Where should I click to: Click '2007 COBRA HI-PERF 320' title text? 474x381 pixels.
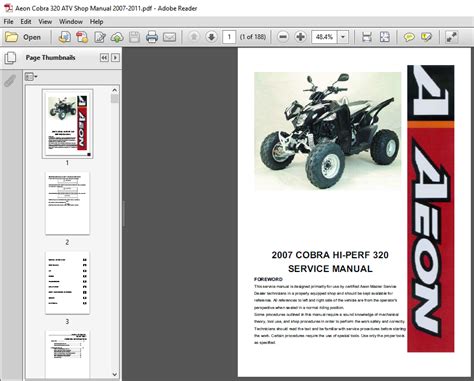(330, 255)
